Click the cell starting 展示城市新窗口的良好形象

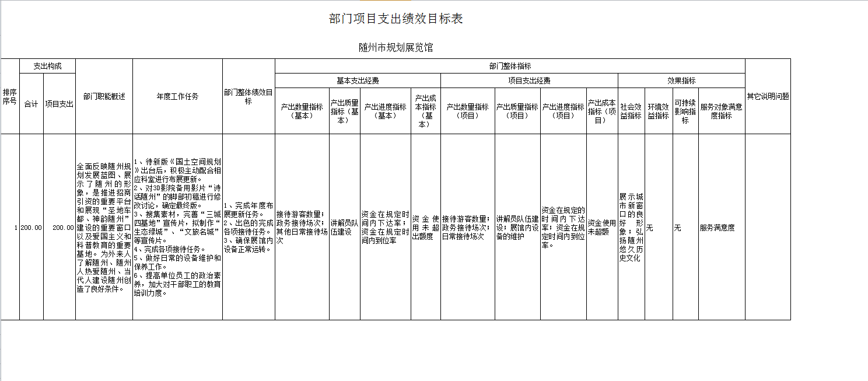click(x=631, y=227)
